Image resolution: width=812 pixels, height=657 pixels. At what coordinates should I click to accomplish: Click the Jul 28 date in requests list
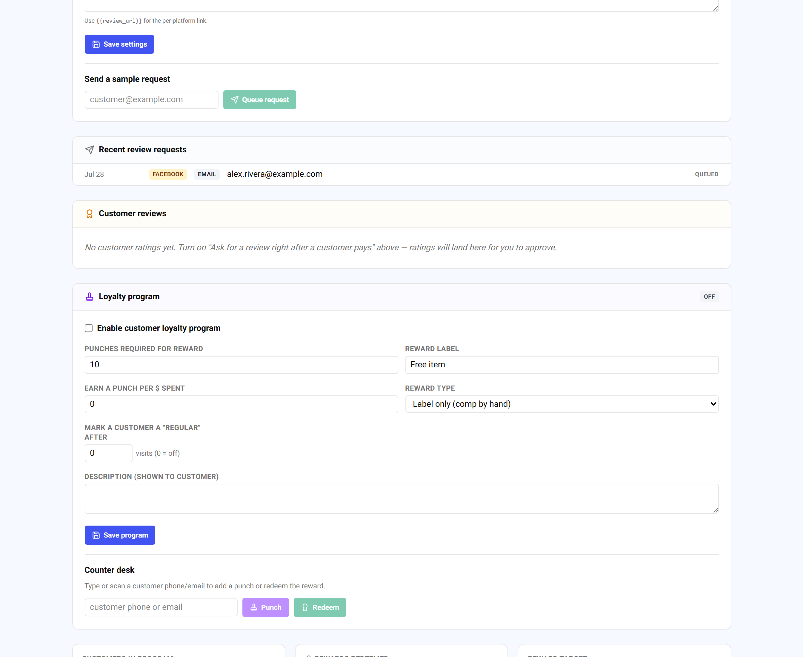(94, 174)
